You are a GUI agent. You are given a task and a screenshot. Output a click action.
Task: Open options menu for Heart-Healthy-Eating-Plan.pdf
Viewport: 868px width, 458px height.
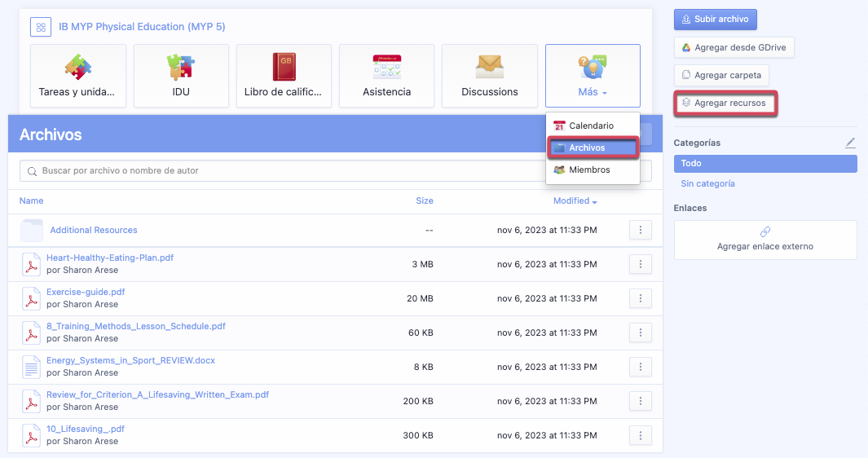[640, 264]
